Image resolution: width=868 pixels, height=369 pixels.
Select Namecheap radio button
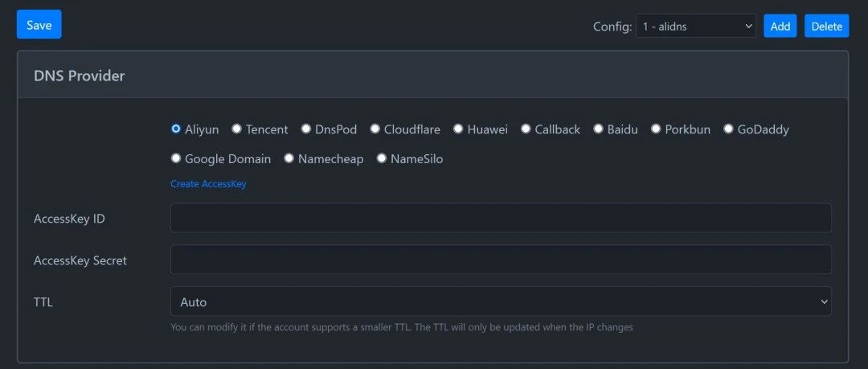289,158
